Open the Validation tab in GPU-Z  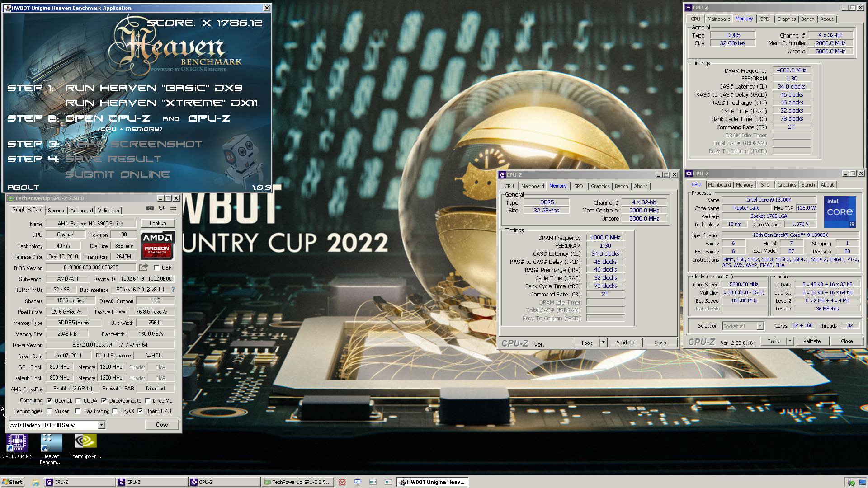(108, 210)
